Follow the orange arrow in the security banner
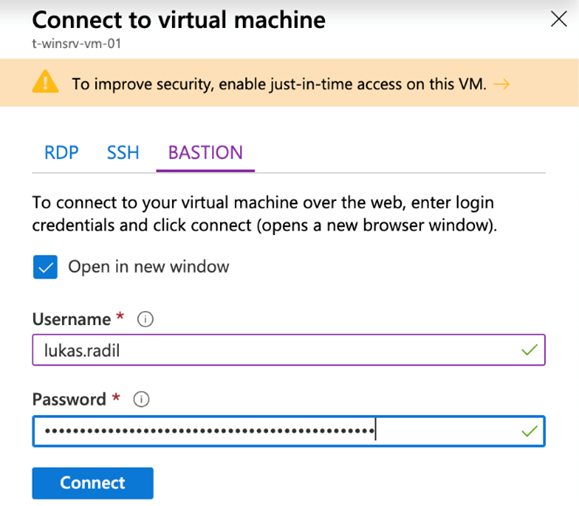 coord(501,84)
